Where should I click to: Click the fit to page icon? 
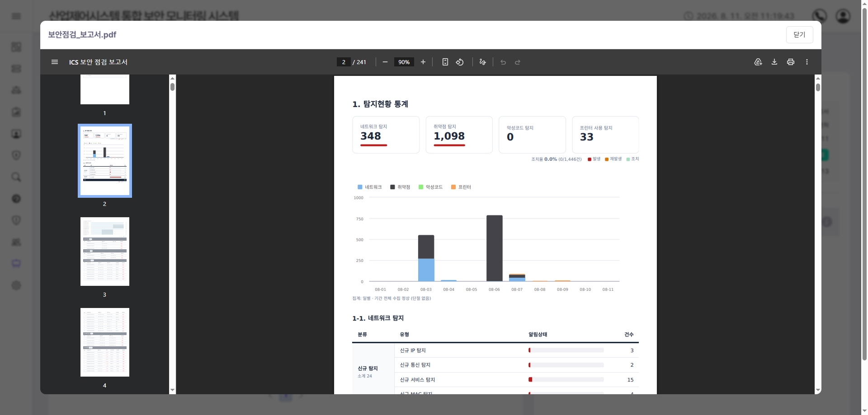(445, 62)
